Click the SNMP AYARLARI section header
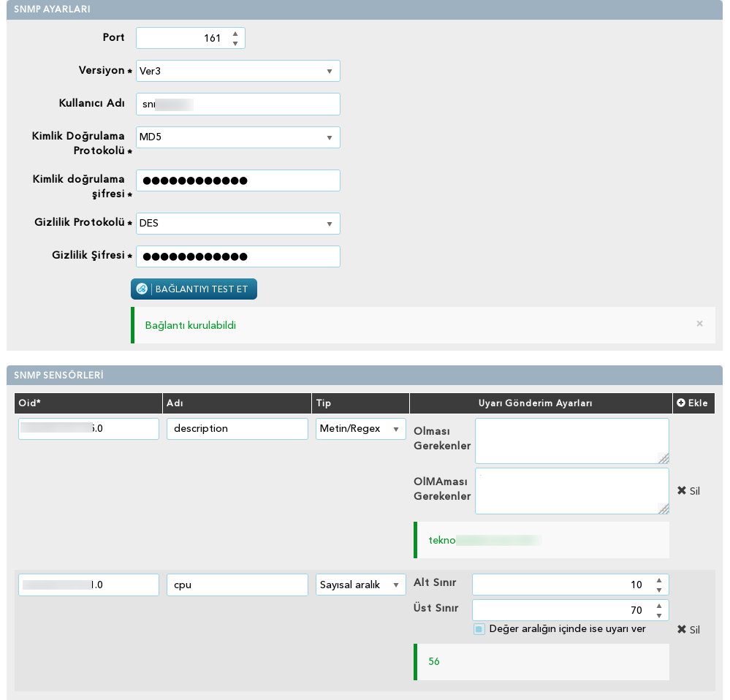Screen dimensions: 730x700 (365, 9)
